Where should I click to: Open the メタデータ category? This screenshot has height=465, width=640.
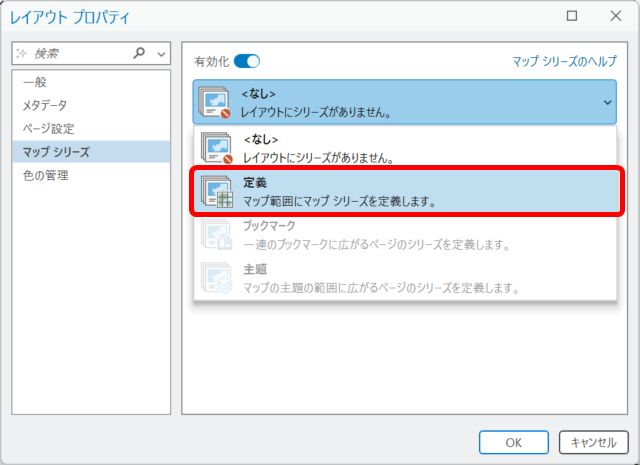click(45, 105)
